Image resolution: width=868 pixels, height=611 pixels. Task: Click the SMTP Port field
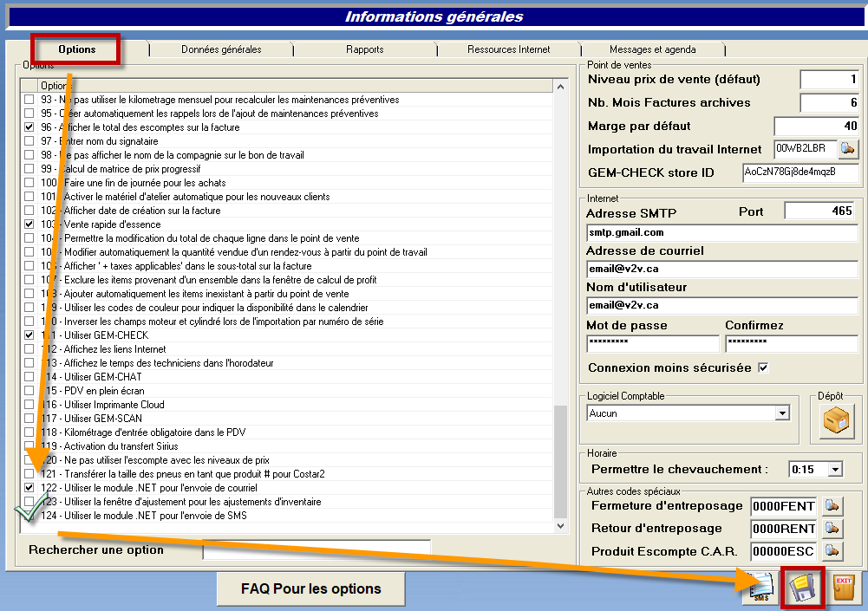(x=819, y=211)
